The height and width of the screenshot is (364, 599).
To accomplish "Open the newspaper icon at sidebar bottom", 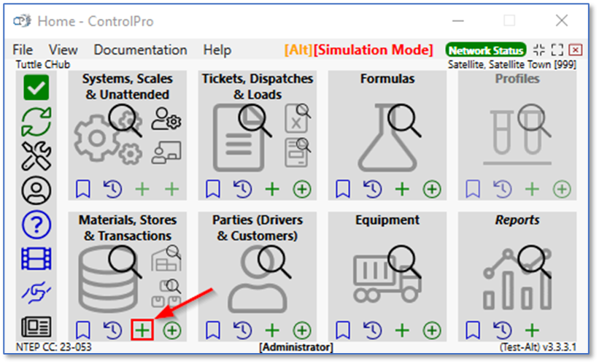I will pyautogui.click(x=36, y=328).
